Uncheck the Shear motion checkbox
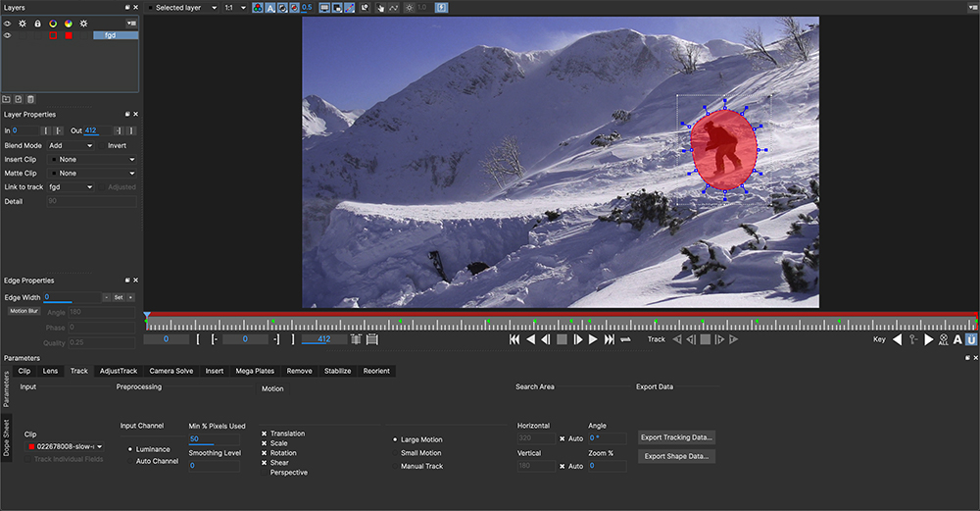980x511 pixels. [x=265, y=463]
